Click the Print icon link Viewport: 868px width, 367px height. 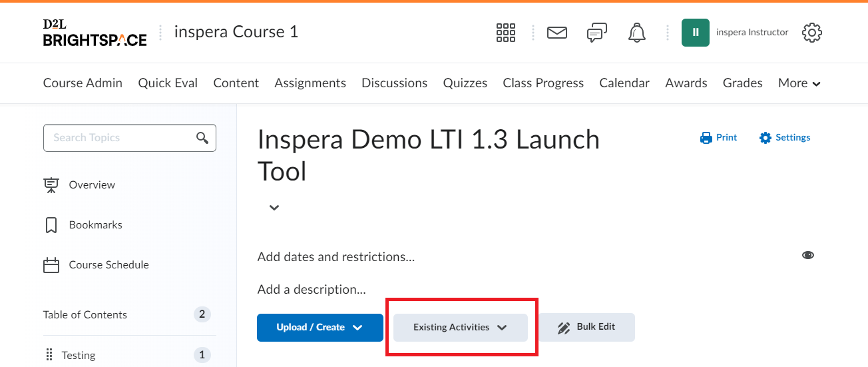(x=719, y=138)
